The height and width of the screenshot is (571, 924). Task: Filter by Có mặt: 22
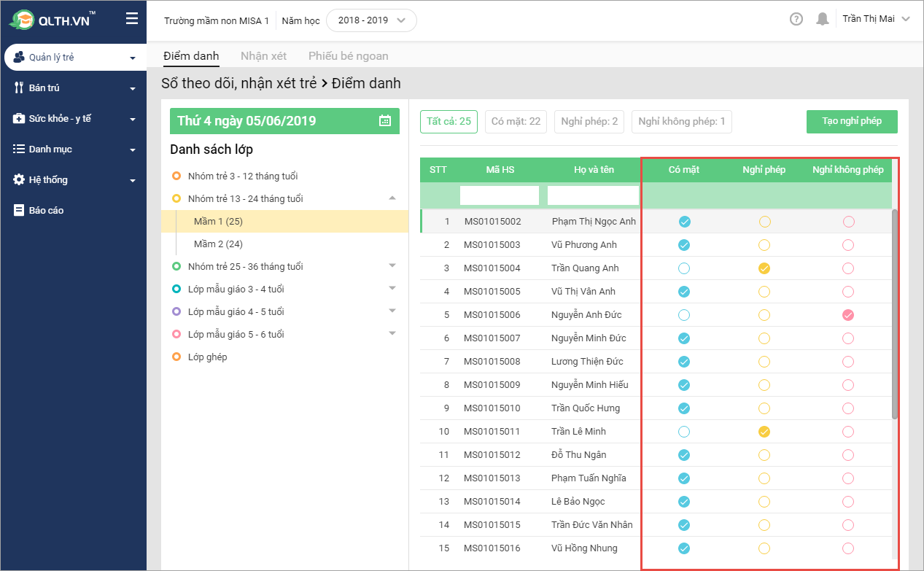point(516,122)
